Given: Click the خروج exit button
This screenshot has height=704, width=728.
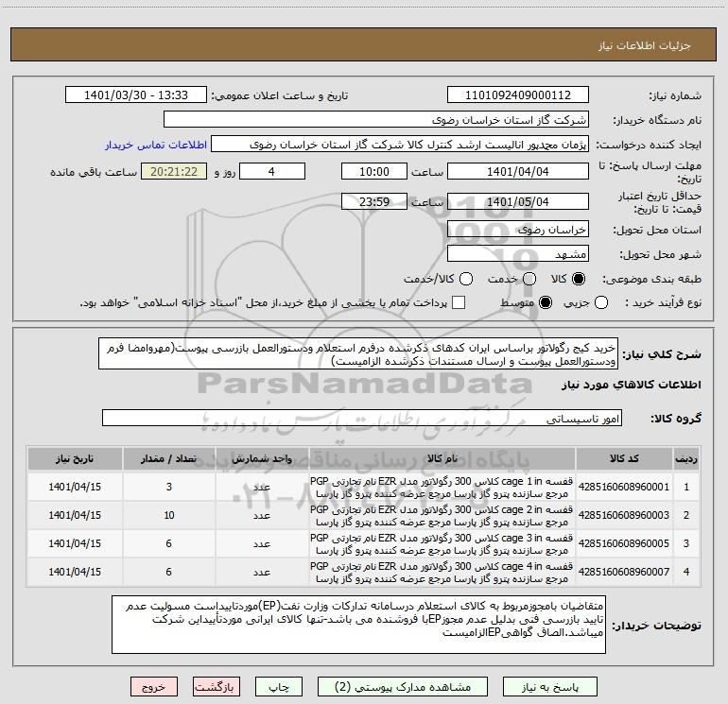Looking at the screenshot, I should 154,687.
